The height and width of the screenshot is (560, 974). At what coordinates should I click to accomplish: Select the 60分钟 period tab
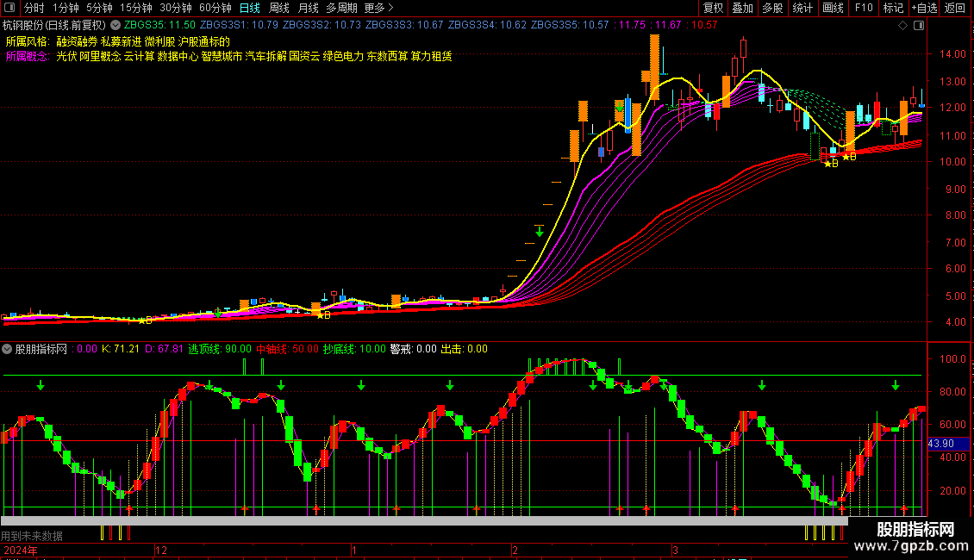click(x=215, y=8)
